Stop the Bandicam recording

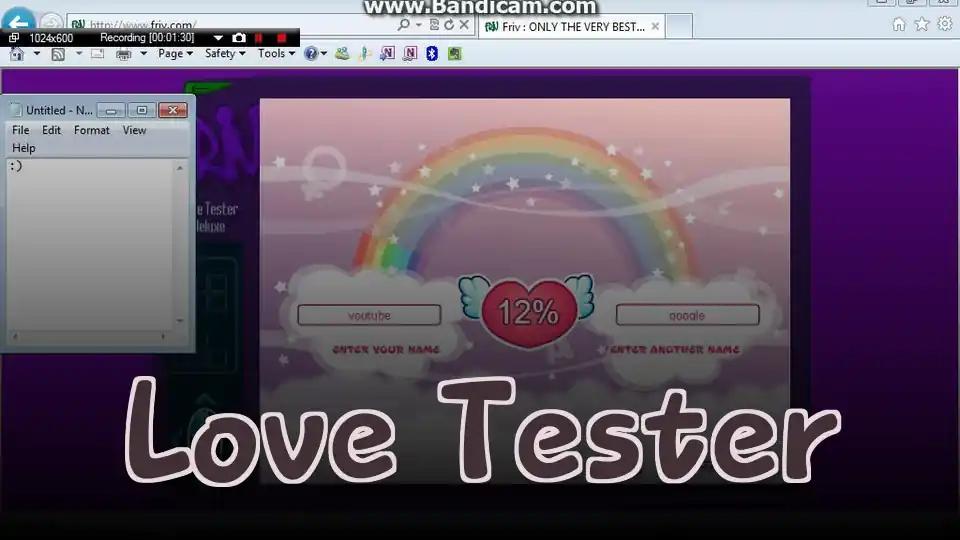[282, 38]
